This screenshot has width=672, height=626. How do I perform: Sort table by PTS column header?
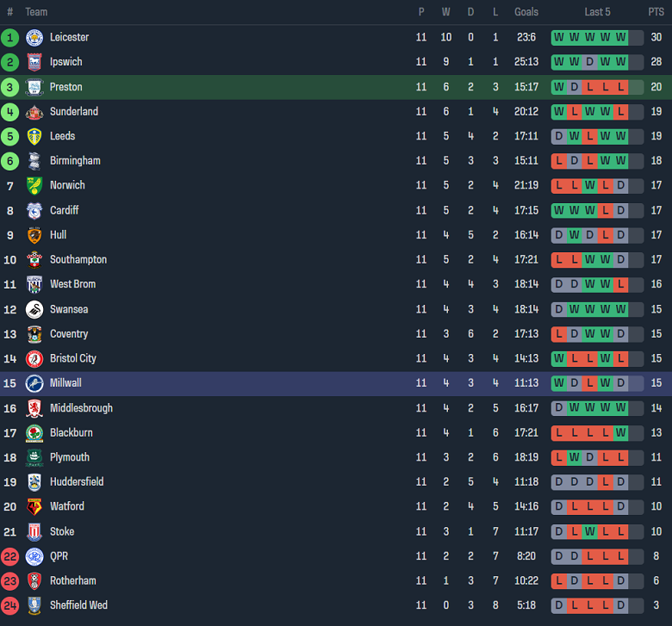(x=656, y=12)
